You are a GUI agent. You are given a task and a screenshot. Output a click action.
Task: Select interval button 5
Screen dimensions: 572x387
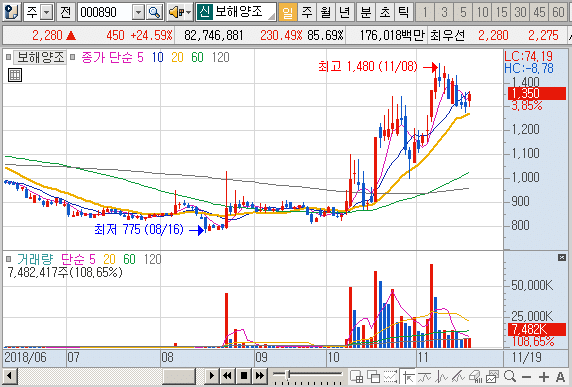[x=463, y=12]
